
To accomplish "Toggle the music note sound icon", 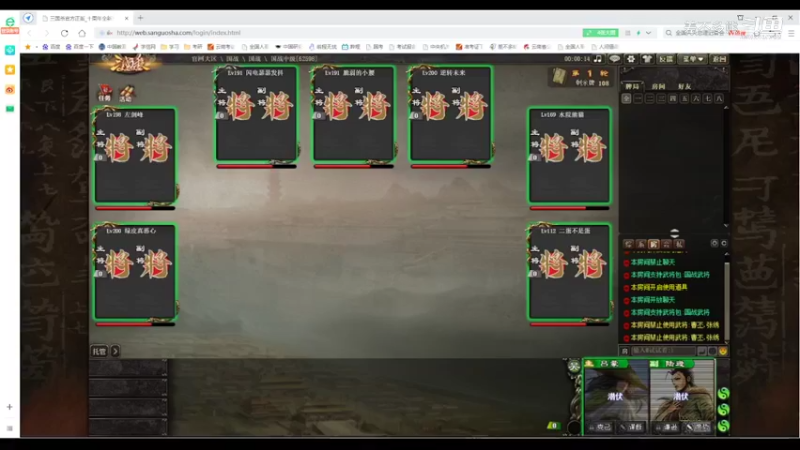I will click(x=597, y=59).
